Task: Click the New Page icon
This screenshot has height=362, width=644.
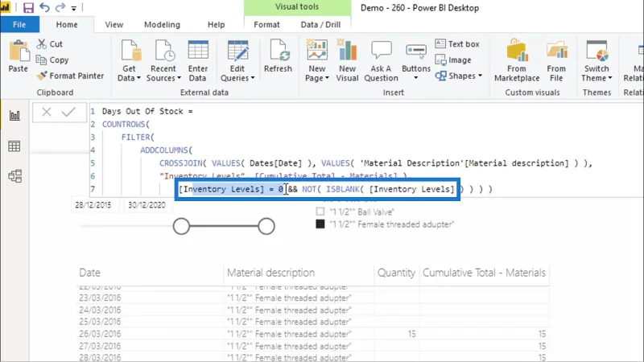Action: click(x=316, y=50)
